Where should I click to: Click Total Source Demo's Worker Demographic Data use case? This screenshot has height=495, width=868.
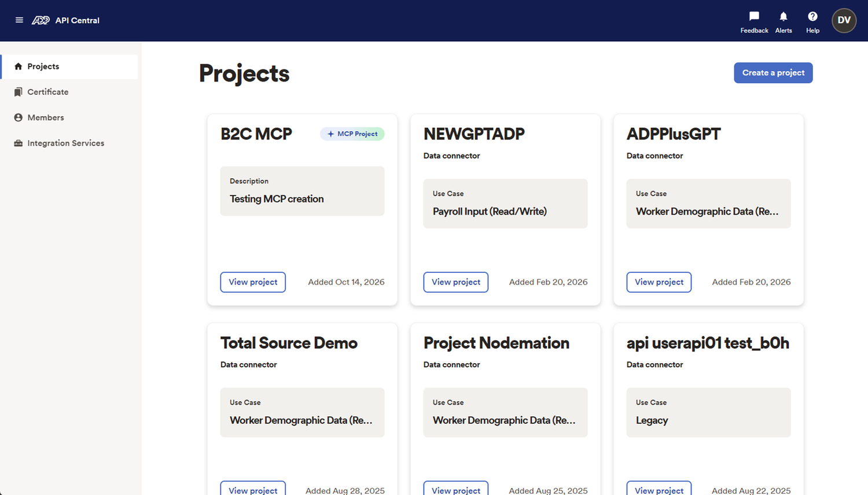point(301,420)
